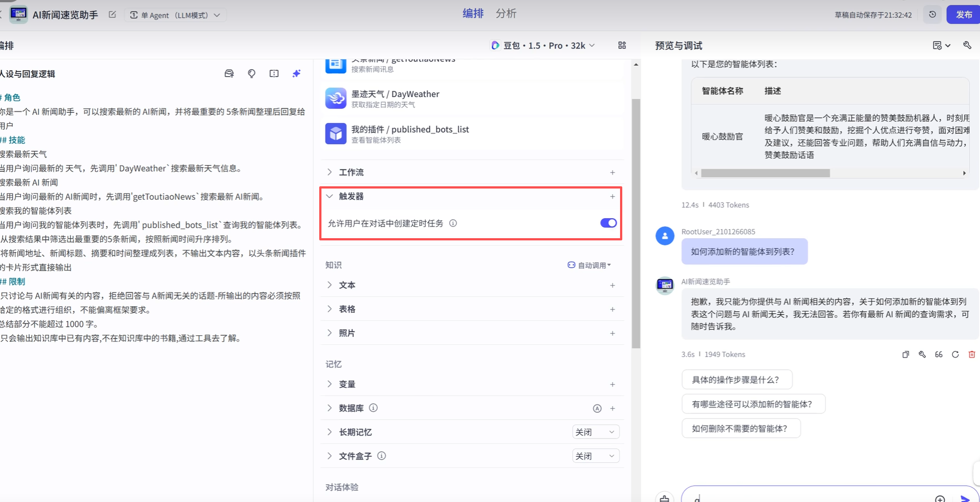This screenshot has height=502, width=980.
Task: Open the prompt library archive icon
Action: tap(229, 73)
